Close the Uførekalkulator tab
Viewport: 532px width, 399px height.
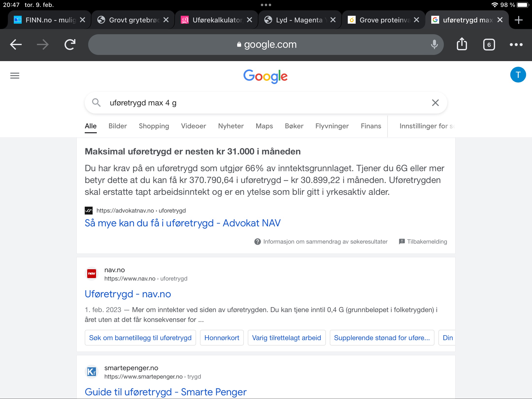coord(249,20)
